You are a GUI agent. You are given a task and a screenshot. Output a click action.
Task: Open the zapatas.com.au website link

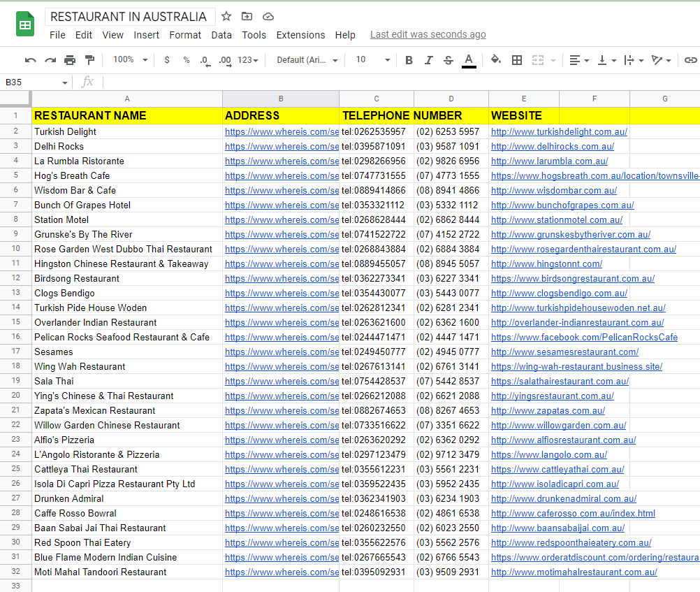pyautogui.click(x=548, y=410)
